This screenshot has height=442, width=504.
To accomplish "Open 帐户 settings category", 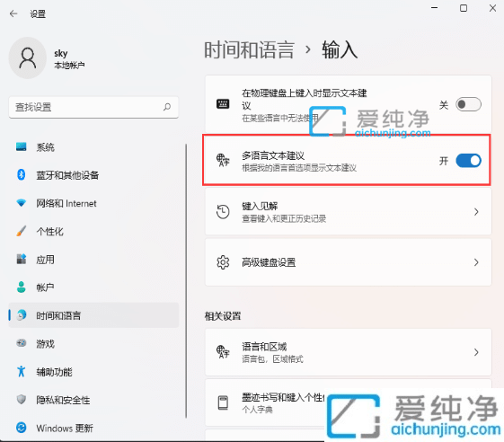I will [93, 287].
